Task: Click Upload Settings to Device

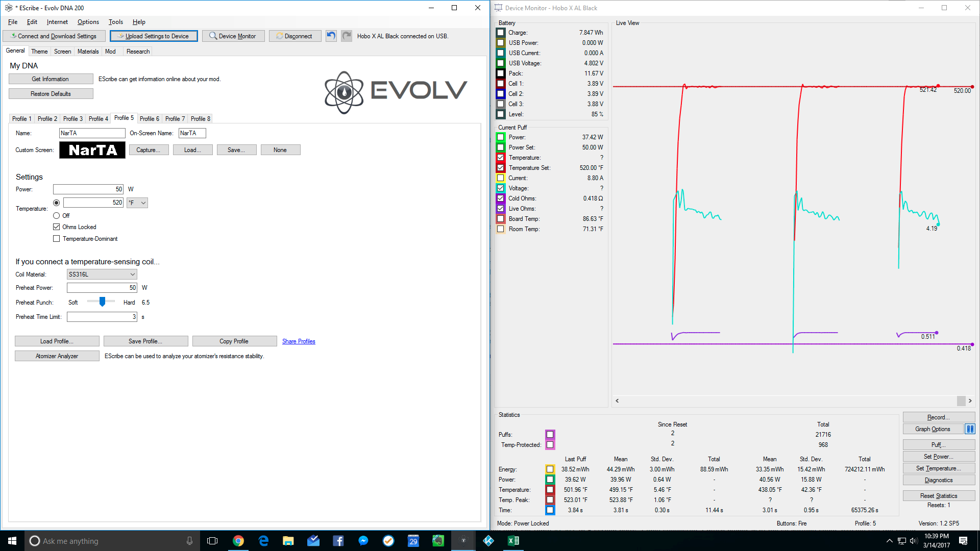Action: [154, 36]
